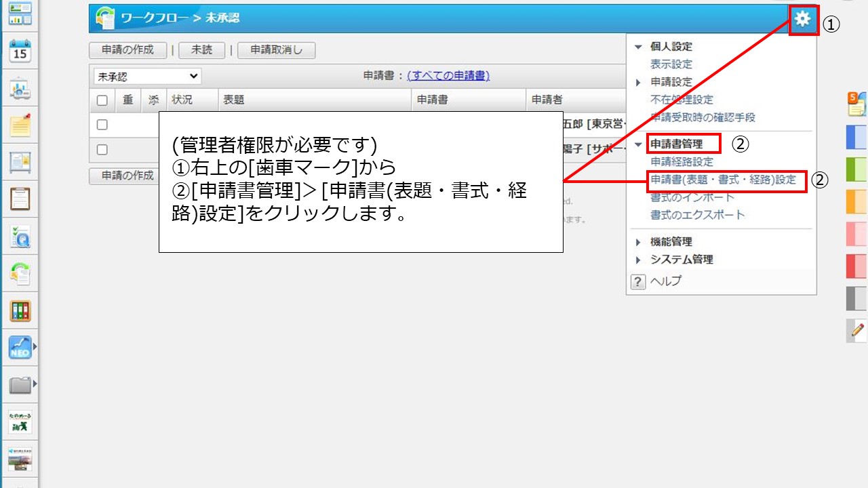Sort by the 表題 column header
Image resolution: width=868 pixels, height=488 pixels.
point(234,100)
